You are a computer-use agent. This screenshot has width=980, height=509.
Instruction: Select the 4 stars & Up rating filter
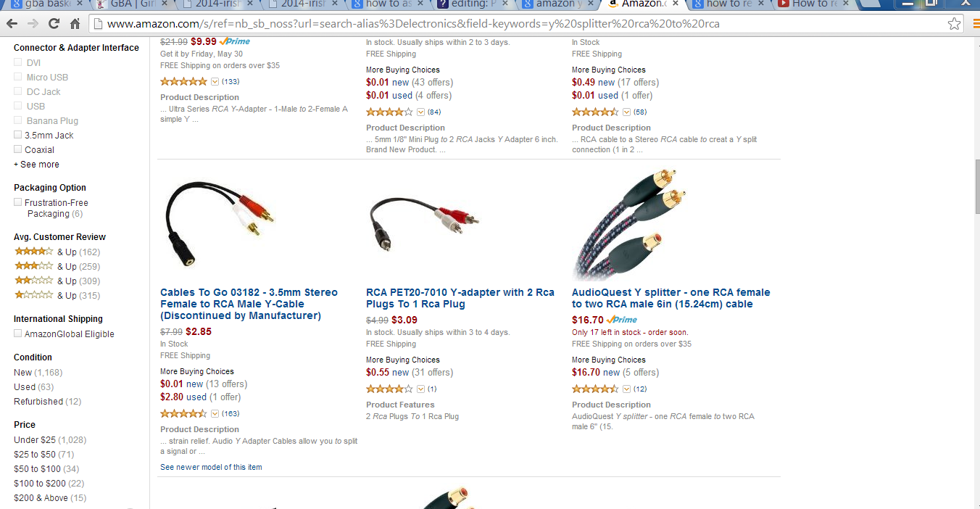57,252
